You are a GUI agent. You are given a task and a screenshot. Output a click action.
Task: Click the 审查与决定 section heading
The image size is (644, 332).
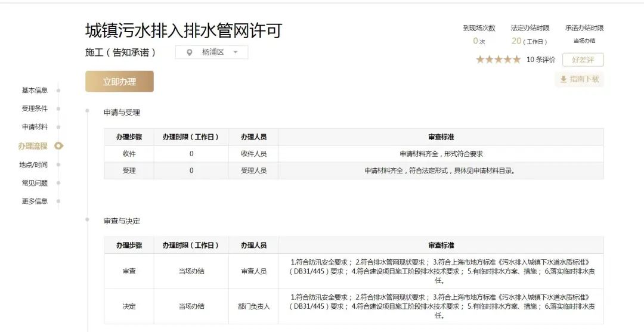click(122, 221)
